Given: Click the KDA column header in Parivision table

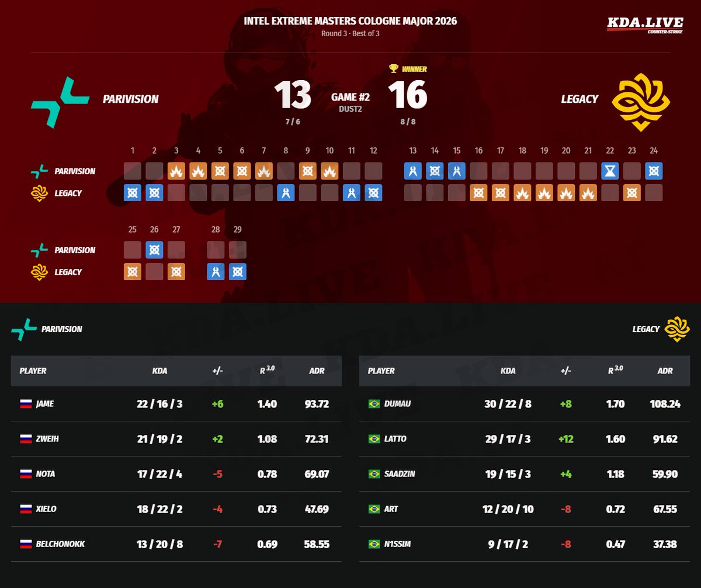Looking at the screenshot, I should pos(159,371).
